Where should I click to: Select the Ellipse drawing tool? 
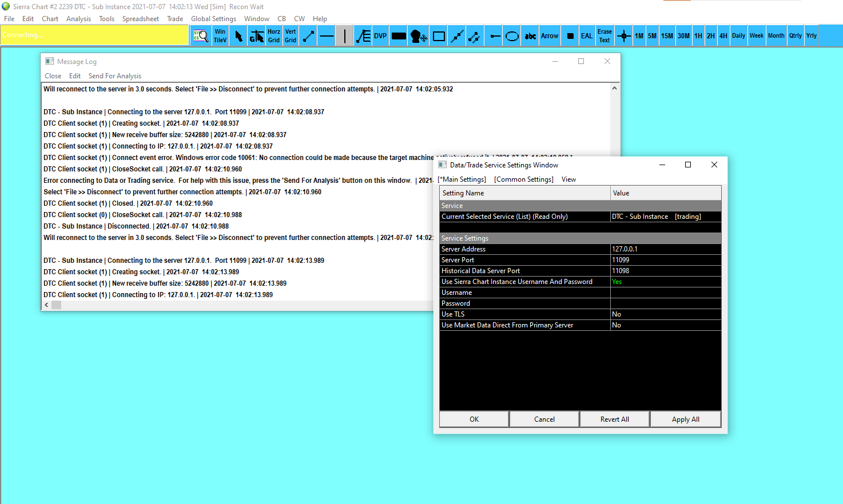[x=512, y=36]
